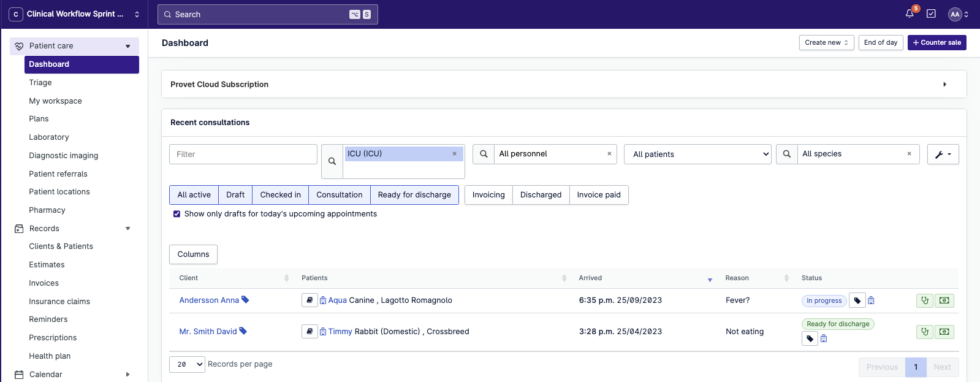The width and height of the screenshot is (980, 382).
Task: Toggle the Invoicing status filter
Action: coord(488,195)
